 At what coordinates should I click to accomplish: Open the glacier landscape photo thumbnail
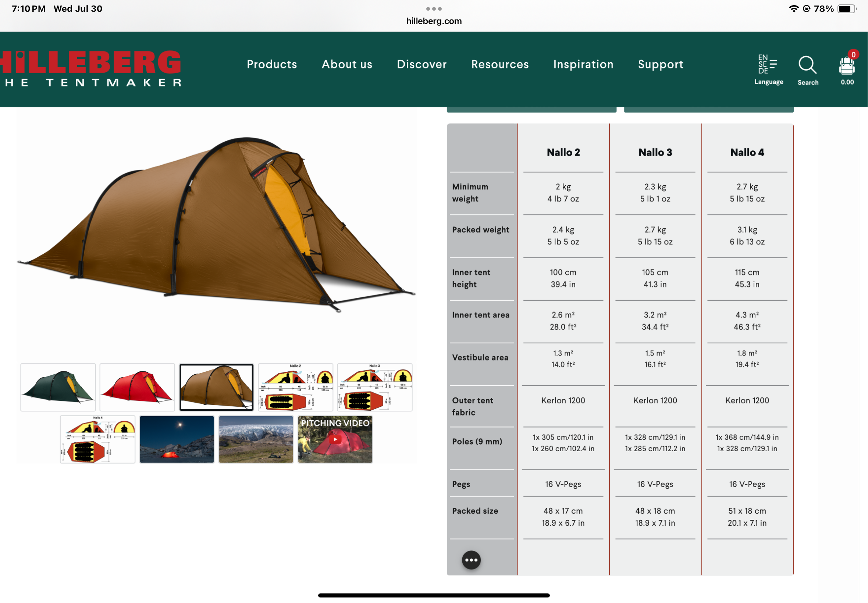pyautogui.click(x=256, y=439)
